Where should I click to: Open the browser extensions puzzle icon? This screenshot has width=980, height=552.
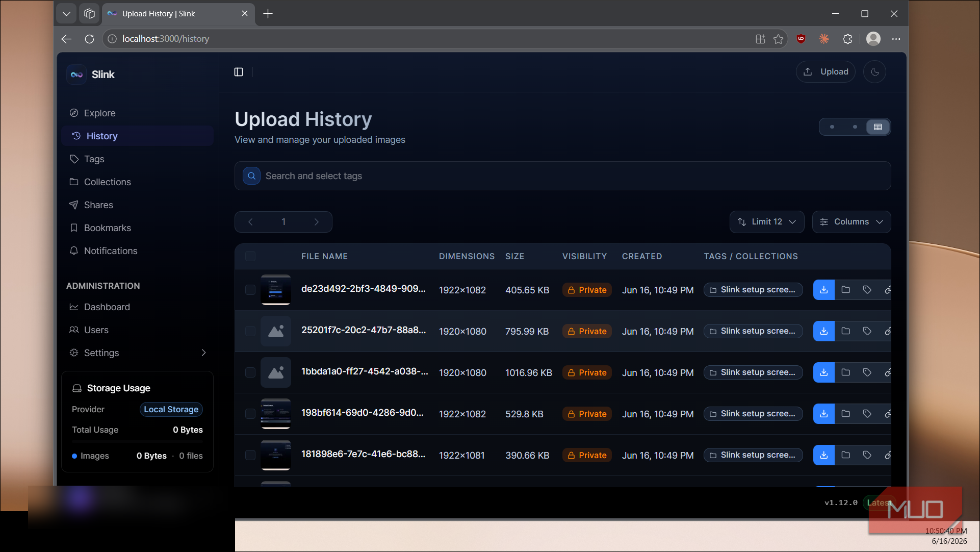pos(847,39)
